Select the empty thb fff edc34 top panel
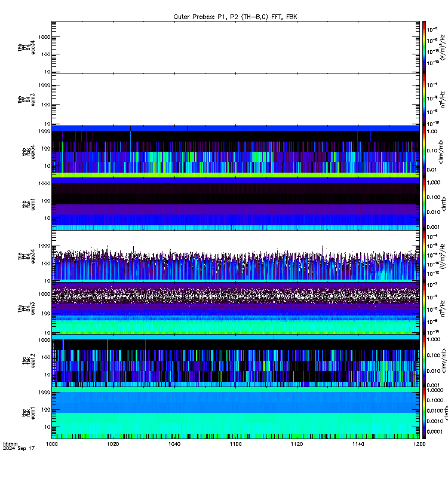448x478 pixels. point(235,47)
